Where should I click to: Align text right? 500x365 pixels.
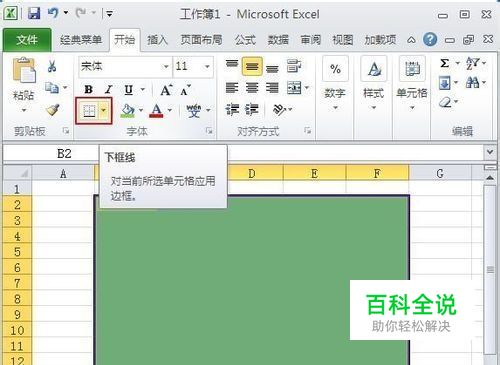pyautogui.click(x=272, y=88)
